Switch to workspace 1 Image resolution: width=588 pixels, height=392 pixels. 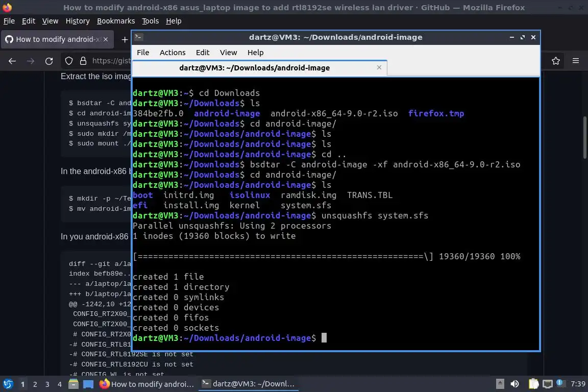tap(22, 384)
